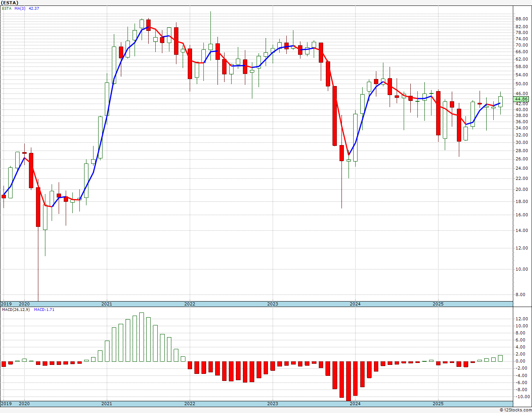Click 2019 on the price chart time axis
The height and width of the screenshot is (413, 532).
[6, 304]
